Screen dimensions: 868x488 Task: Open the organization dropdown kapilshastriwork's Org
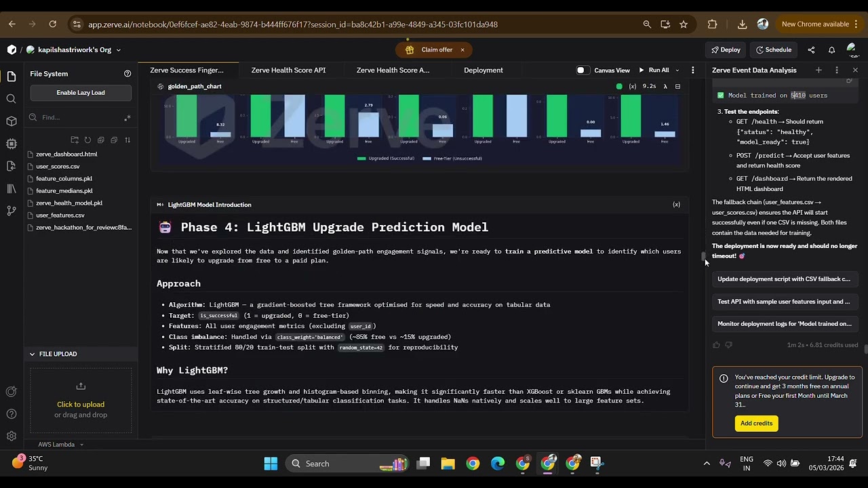73,49
